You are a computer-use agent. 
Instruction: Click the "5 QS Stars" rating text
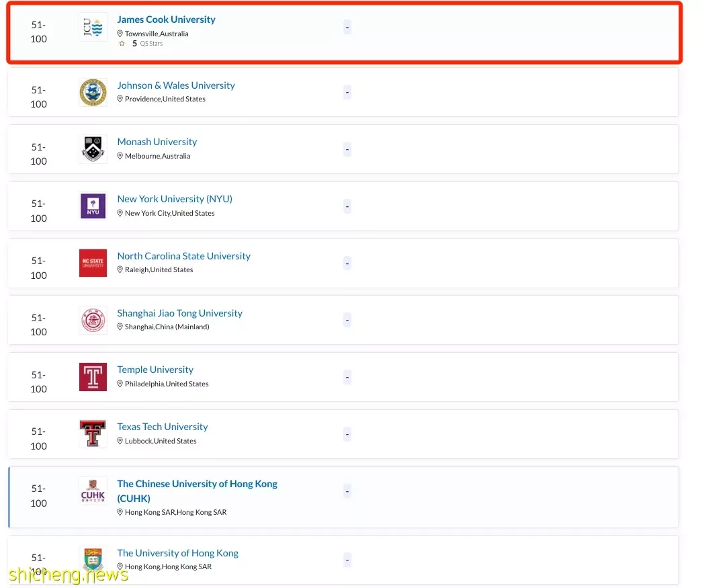pos(147,44)
